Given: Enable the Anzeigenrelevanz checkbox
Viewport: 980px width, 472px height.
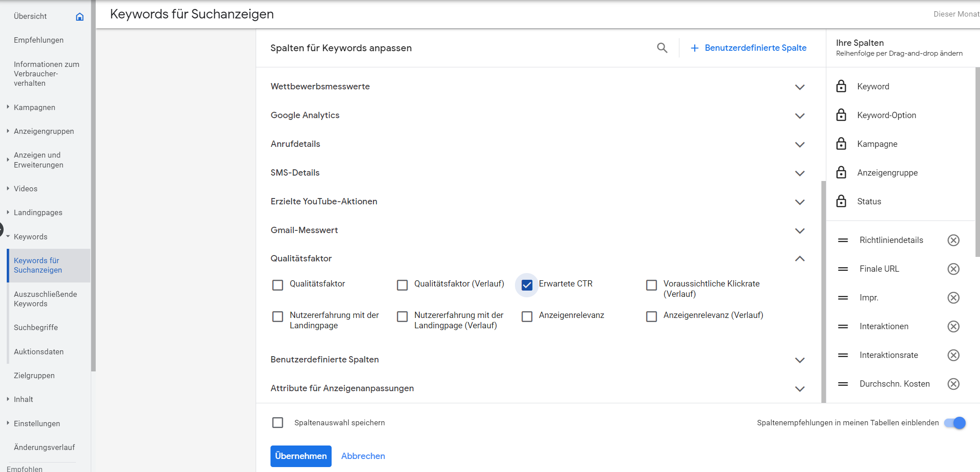Looking at the screenshot, I should 527,317.
